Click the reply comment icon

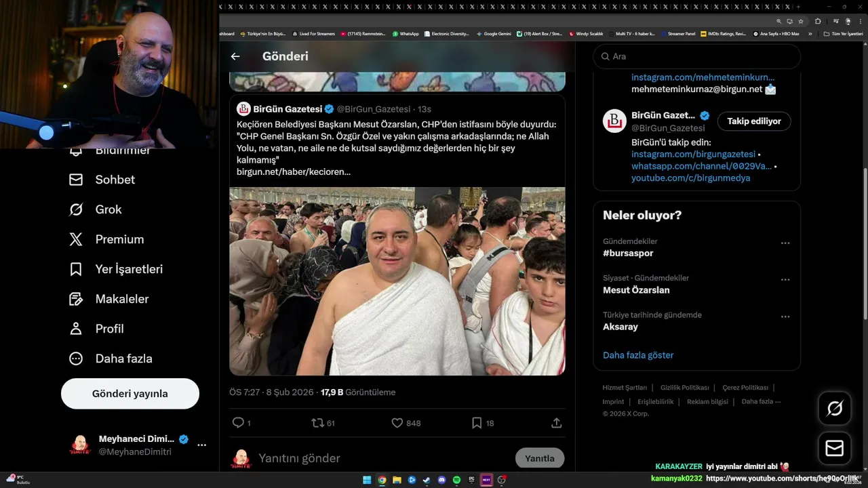pyautogui.click(x=238, y=422)
